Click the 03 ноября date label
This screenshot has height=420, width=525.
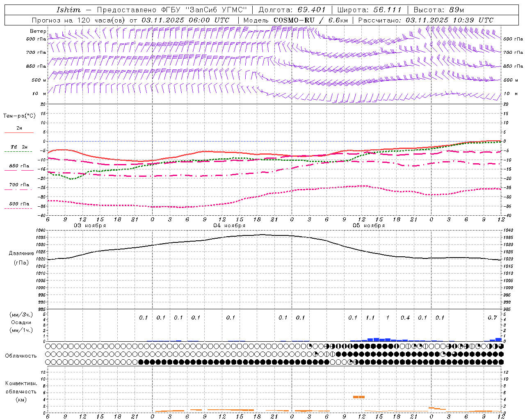click(x=90, y=226)
